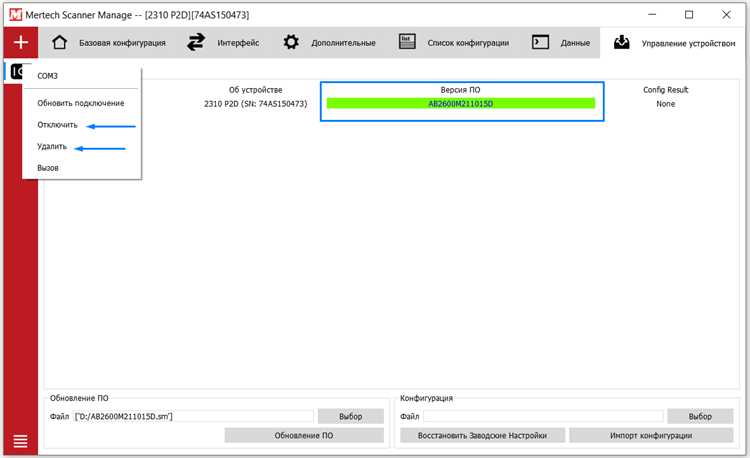
Task: Click Выбор button for firmware file
Action: coord(351,416)
